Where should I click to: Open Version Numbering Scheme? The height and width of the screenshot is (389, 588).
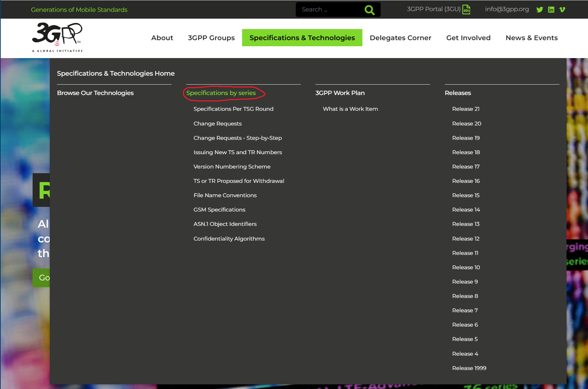point(232,167)
